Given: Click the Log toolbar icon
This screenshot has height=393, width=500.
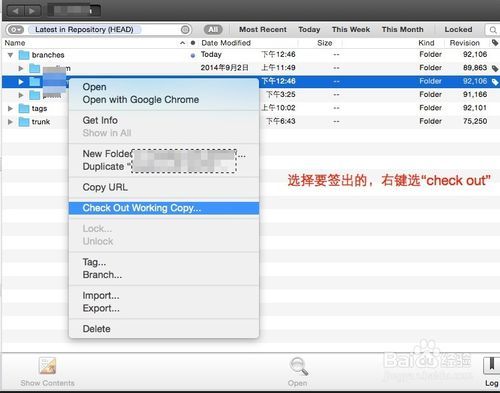Looking at the screenshot, I should (x=491, y=366).
